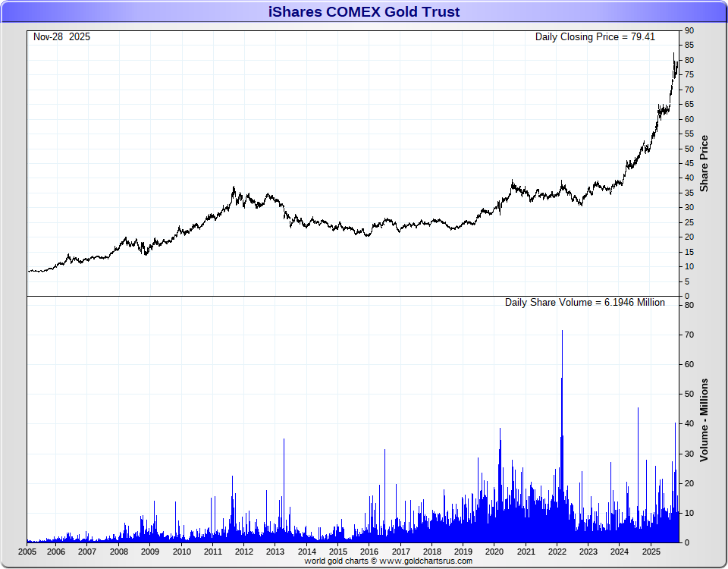Select the 2025 year marker on x-axis
This screenshot has width=728, height=569.
(x=651, y=551)
